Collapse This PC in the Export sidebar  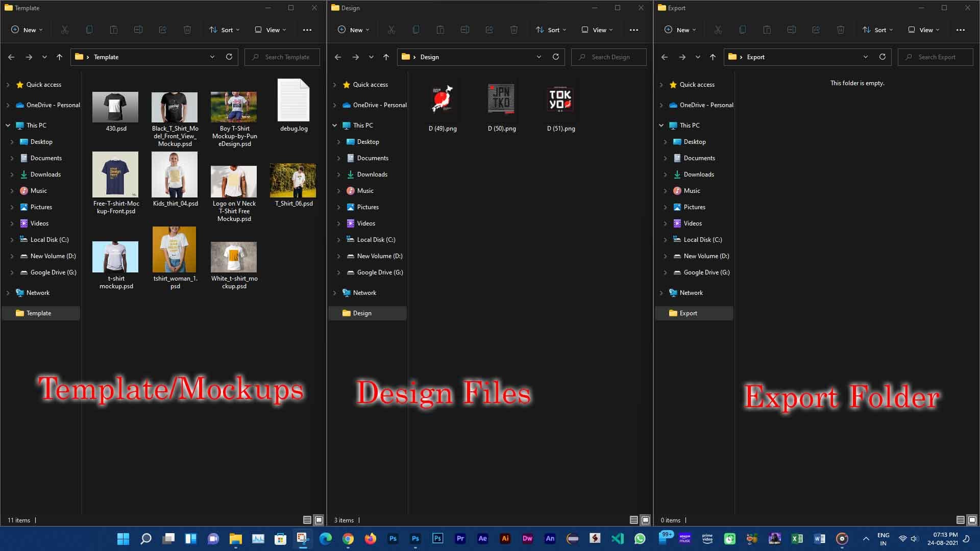[661, 125]
